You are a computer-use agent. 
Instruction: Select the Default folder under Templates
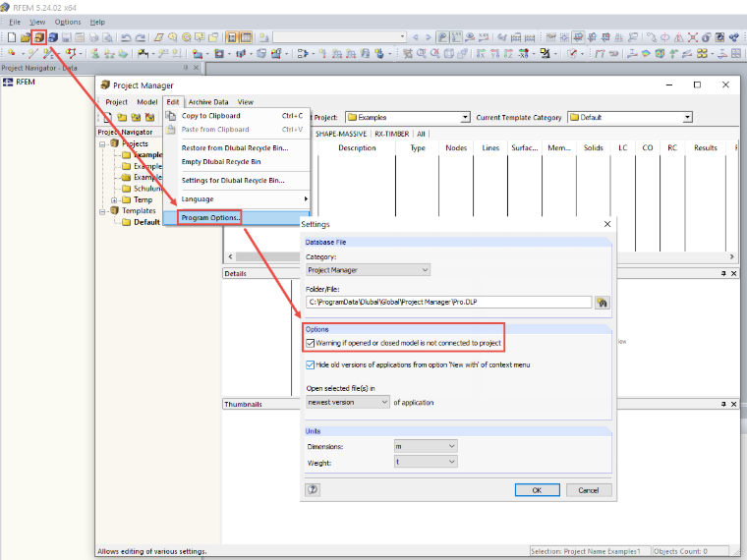pyautogui.click(x=146, y=222)
